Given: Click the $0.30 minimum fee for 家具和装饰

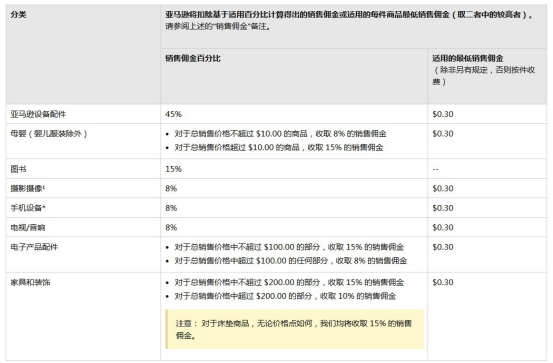Looking at the screenshot, I should [443, 282].
